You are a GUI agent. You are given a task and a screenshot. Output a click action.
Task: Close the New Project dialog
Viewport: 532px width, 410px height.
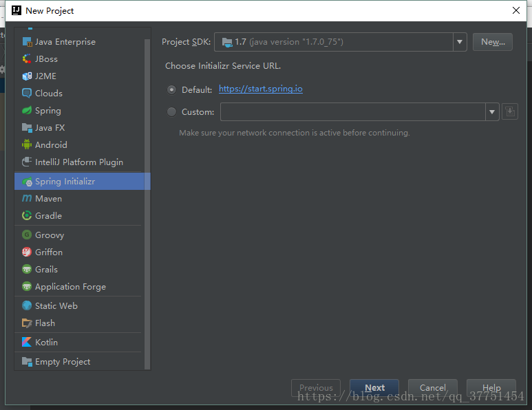(516, 10)
